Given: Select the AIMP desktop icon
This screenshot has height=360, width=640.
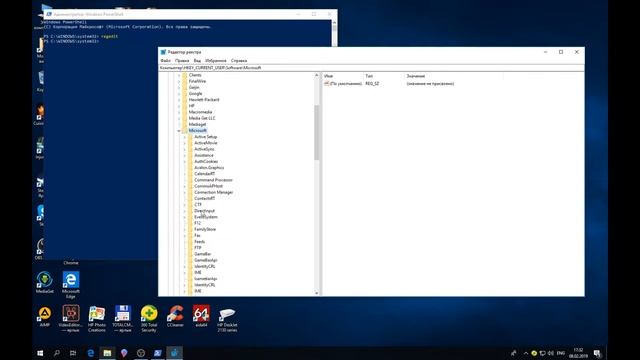Looking at the screenshot, I should 44,316.
